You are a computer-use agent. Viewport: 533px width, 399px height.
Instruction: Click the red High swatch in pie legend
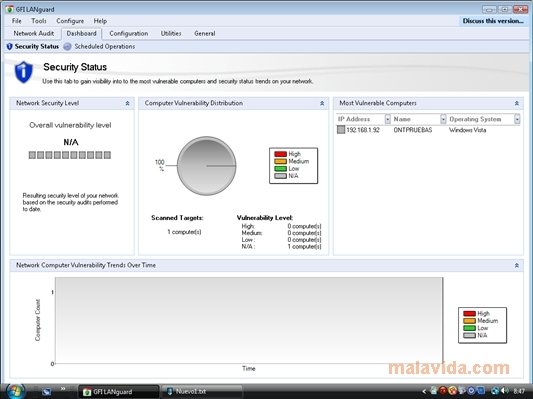click(280, 154)
